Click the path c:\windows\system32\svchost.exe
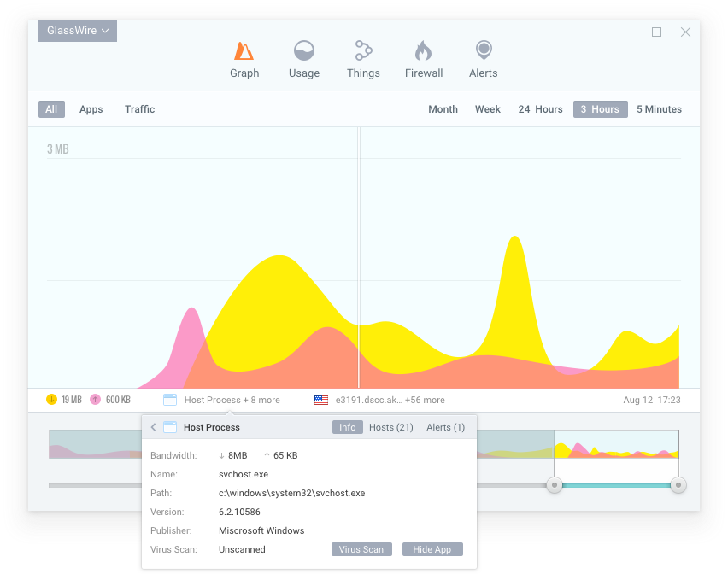This screenshot has height=580, width=728. click(x=292, y=493)
